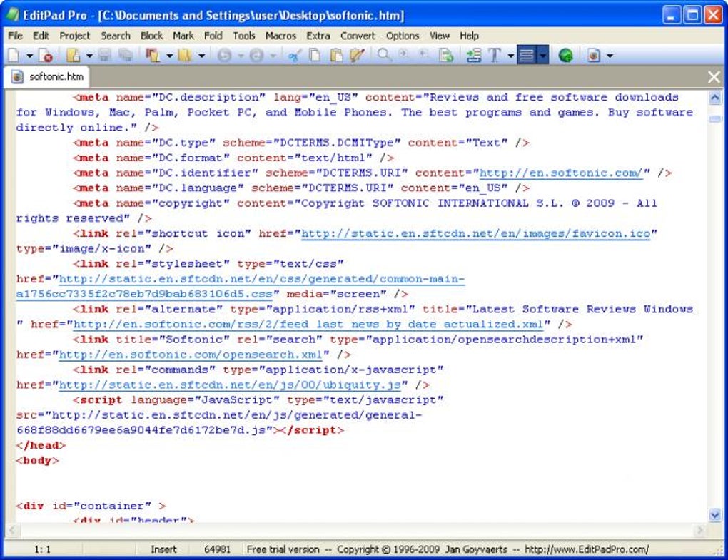Click the Close File icon with red X
Viewport: 728px width, 560px height.
(x=46, y=55)
